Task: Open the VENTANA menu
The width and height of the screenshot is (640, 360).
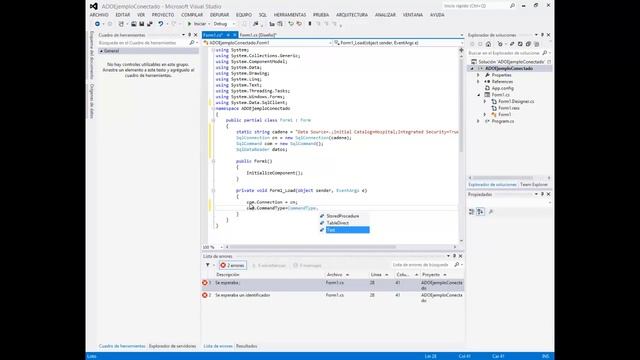Action: tap(413, 15)
